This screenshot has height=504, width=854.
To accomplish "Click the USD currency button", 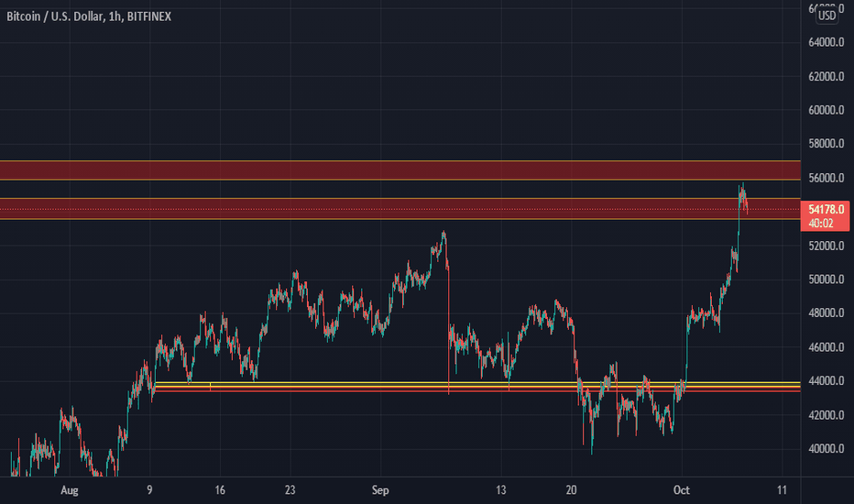I will 827,16.
